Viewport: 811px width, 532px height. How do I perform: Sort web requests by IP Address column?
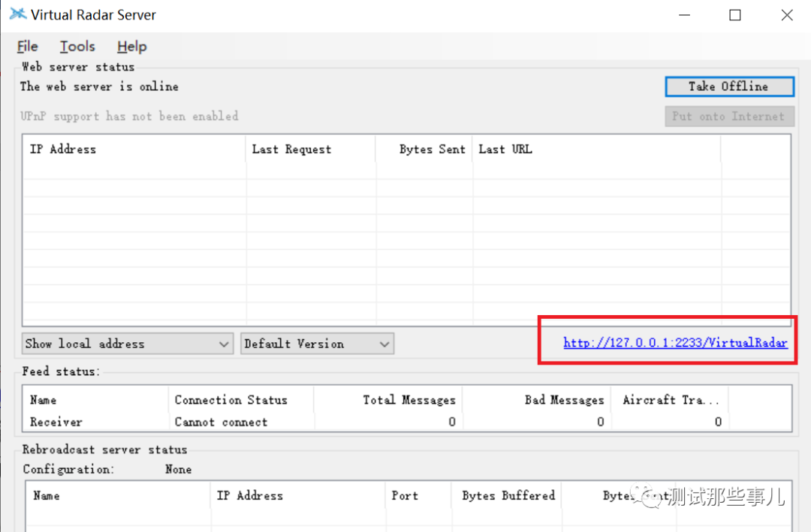(x=134, y=149)
